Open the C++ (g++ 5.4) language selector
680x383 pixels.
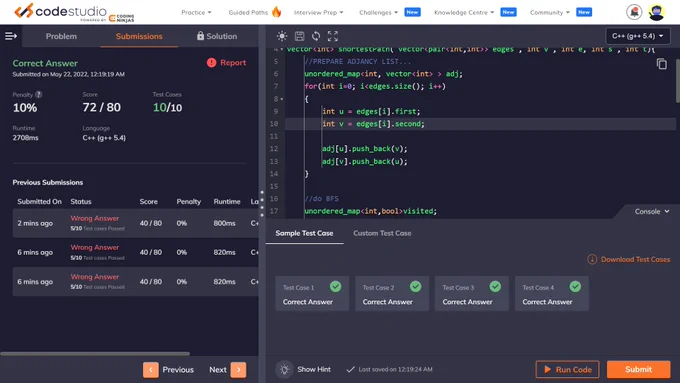coord(637,36)
